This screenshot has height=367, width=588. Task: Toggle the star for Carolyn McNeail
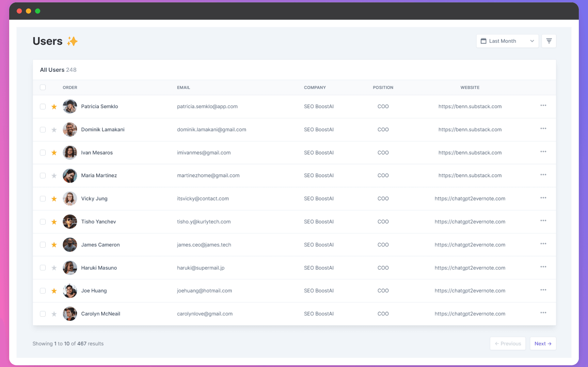click(54, 314)
